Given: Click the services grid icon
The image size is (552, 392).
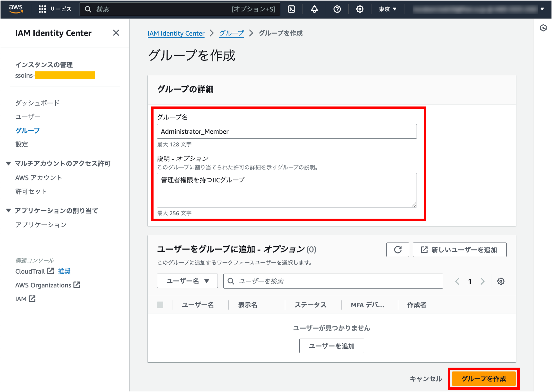Looking at the screenshot, I should (42, 9).
